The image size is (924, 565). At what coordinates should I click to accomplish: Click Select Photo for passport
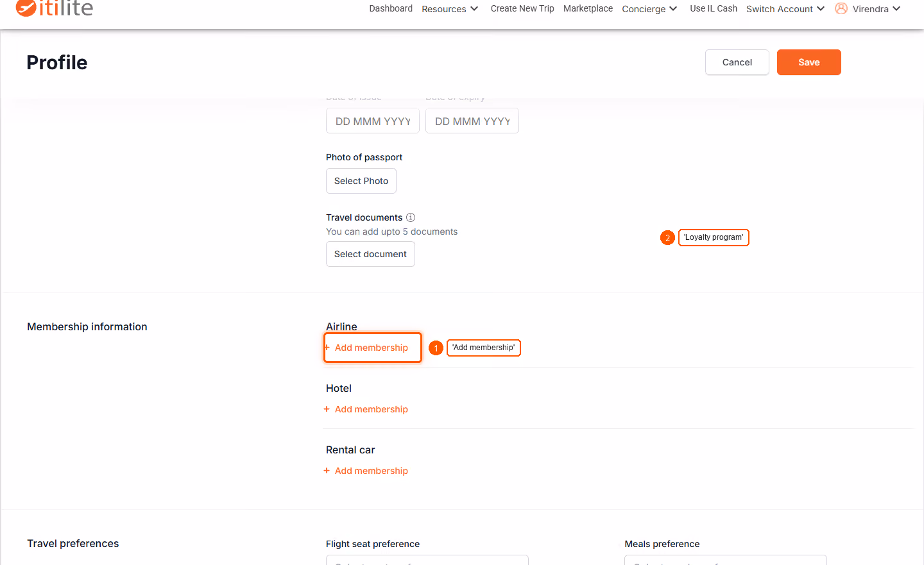pyautogui.click(x=361, y=181)
